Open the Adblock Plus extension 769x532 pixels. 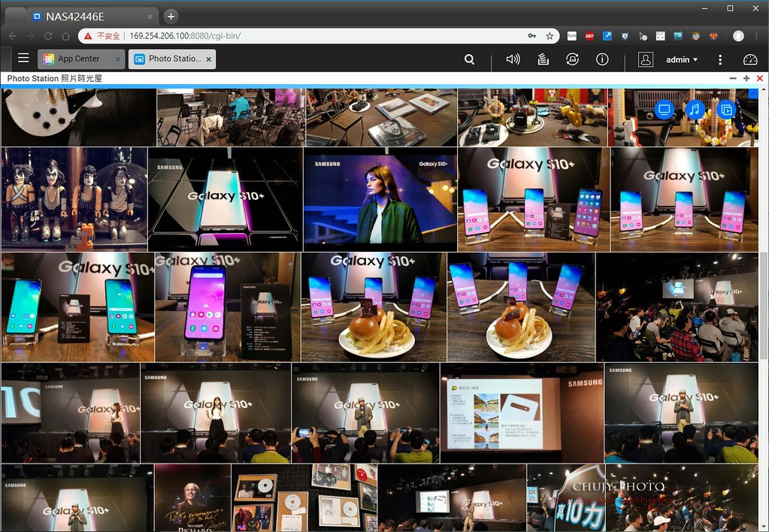tap(589, 36)
